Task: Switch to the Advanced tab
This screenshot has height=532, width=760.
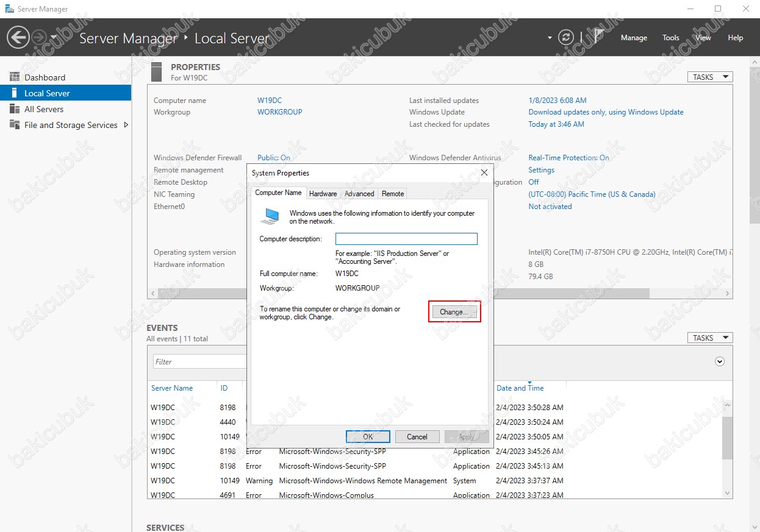Action: tap(359, 194)
